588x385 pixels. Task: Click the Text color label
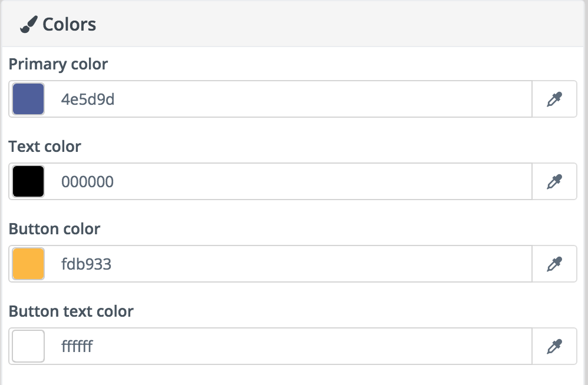pos(45,147)
